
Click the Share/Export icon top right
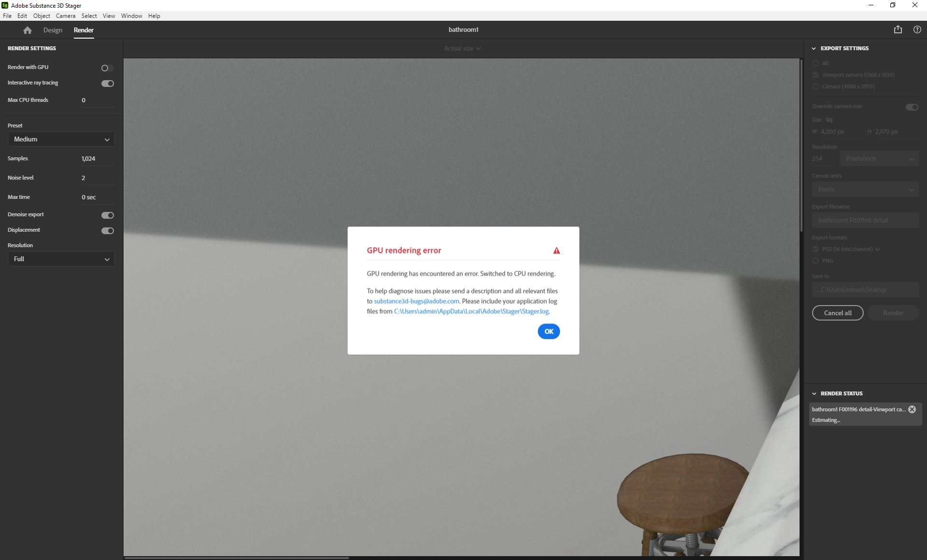click(x=898, y=29)
